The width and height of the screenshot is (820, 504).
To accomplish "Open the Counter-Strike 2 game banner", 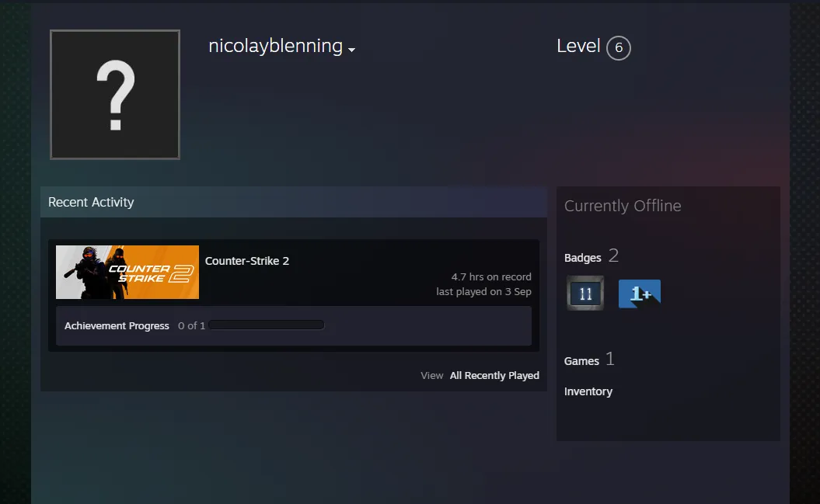I will [127, 272].
